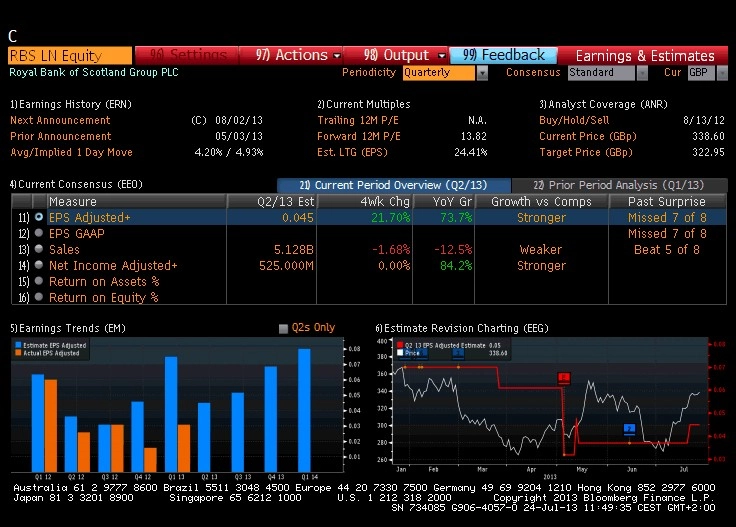This screenshot has height=527, width=736.
Task: Click the 4Wk Chg column header
Action: (x=365, y=201)
